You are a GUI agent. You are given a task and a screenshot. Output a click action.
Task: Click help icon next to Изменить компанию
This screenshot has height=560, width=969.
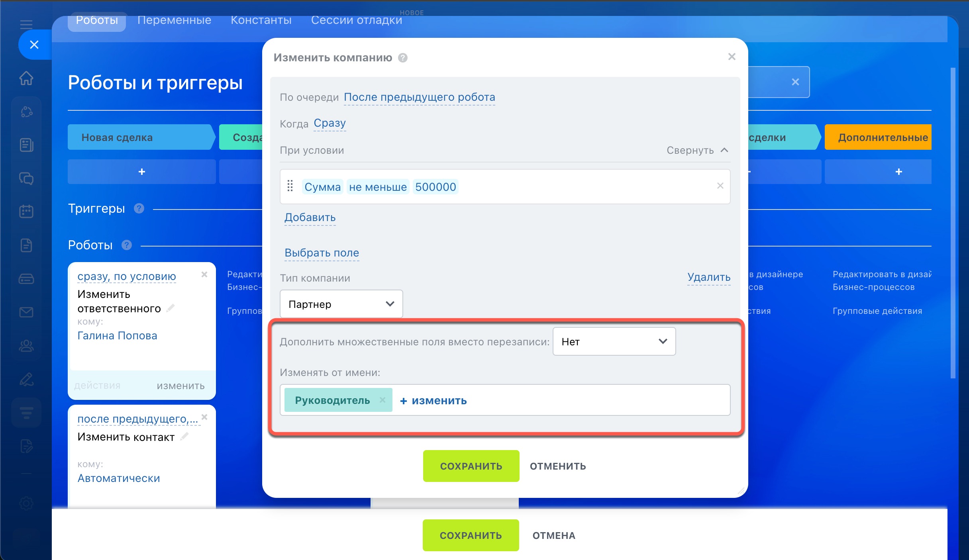(x=403, y=58)
